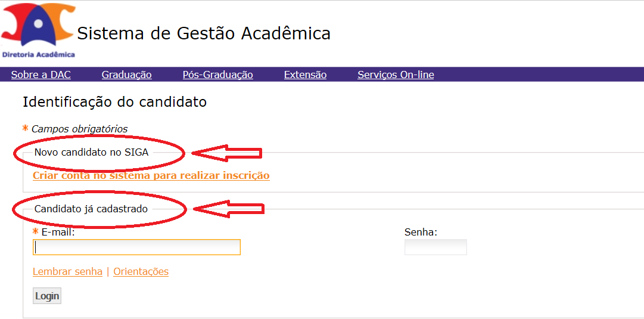Viewport: 644px width, 319px height.
Task: Click the Campos obrigatórios asterisk note
Action: tap(75, 129)
